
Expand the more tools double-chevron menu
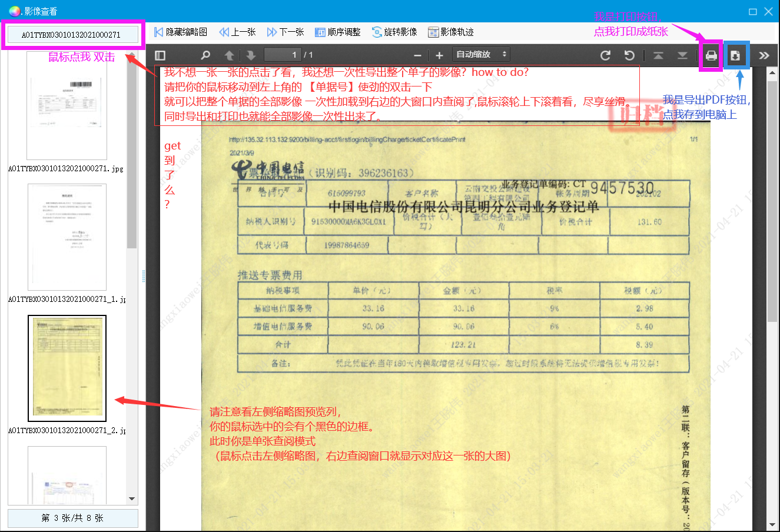(x=764, y=55)
